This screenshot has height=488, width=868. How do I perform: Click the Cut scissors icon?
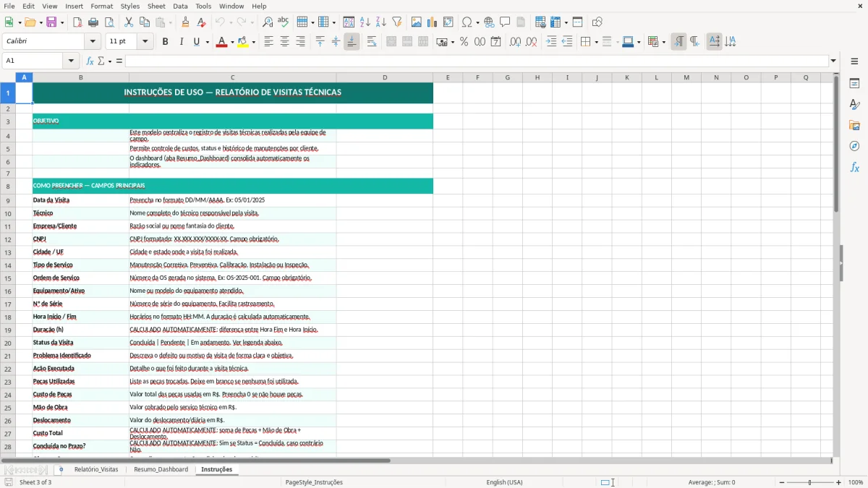coord(129,22)
